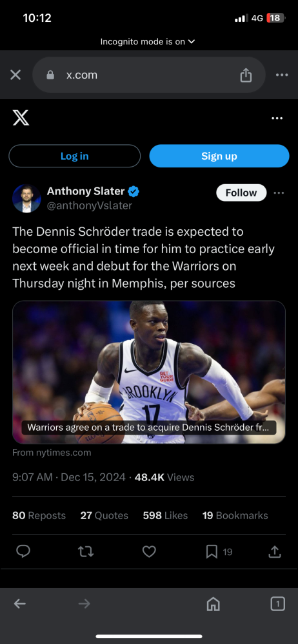Image resolution: width=298 pixels, height=644 pixels.
Task: Open the browser share icon in address bar
Action: (x=246, y=75)
